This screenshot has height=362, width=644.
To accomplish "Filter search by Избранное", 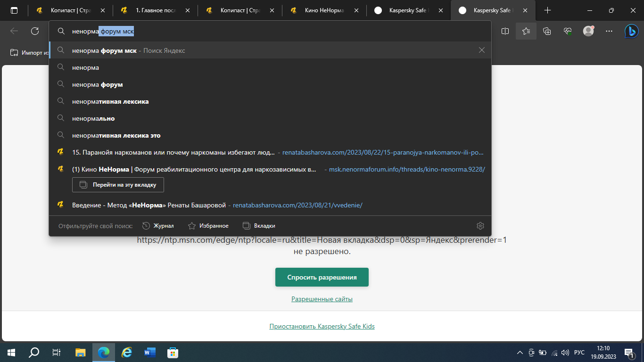I will [208, 226].
